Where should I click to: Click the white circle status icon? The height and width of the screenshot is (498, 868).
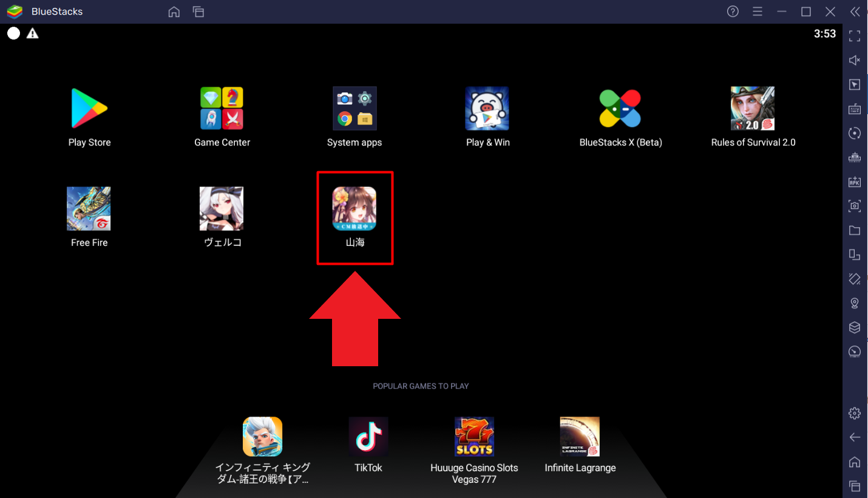(x=13, y=33)
